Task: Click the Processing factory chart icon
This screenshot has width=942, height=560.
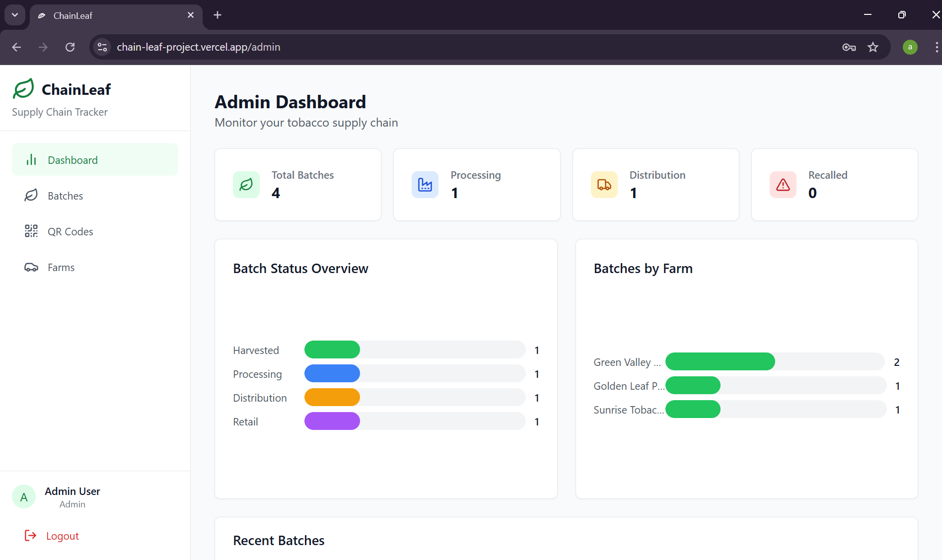Action: click(x=425, y=184)
